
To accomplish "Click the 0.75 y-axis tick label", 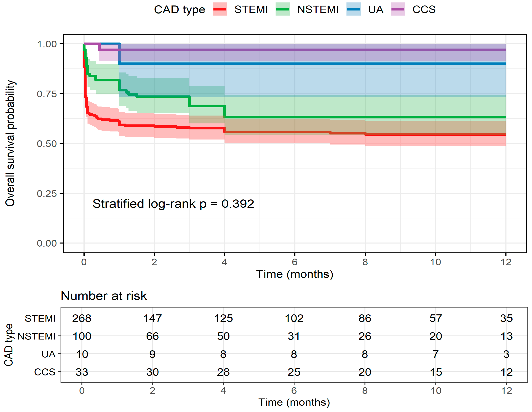I will [x=46, y=94].
